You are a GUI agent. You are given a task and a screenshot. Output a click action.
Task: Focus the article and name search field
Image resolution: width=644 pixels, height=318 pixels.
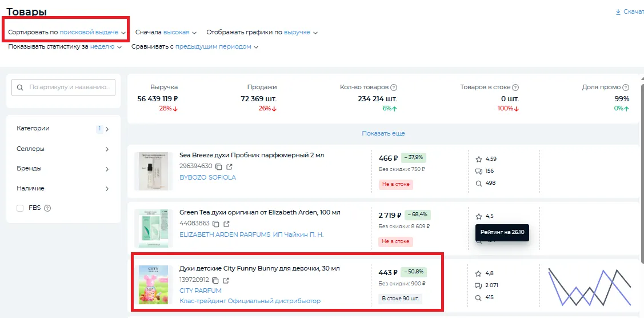68,88
